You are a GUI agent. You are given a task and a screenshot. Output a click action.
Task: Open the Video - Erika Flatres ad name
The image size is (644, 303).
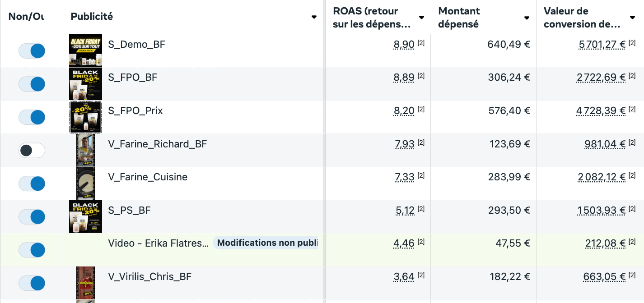[159, 243]
